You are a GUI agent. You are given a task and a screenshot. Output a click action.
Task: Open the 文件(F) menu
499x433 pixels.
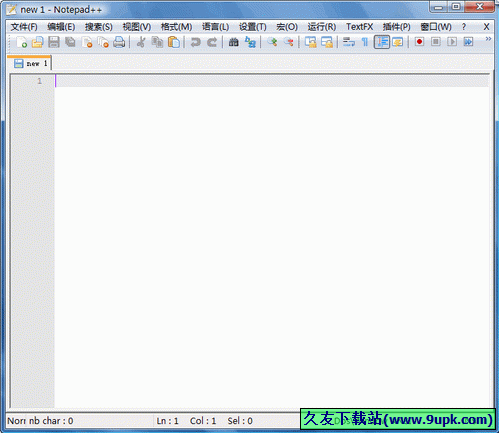coord(24,27)
